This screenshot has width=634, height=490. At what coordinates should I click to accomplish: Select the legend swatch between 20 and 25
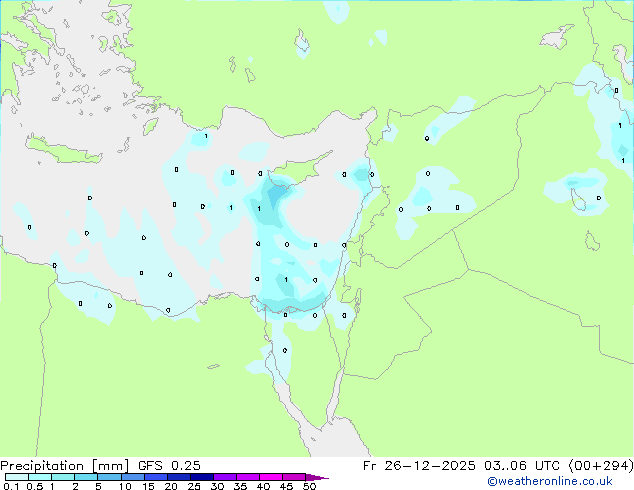[x=178, y=477]
